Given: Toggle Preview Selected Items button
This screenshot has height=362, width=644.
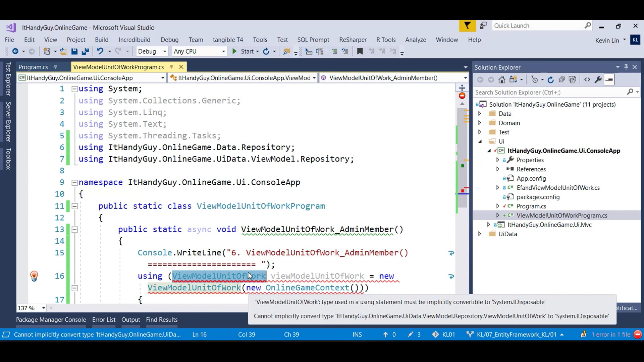Looking at the screenshot, I should [x=609, y=80].
